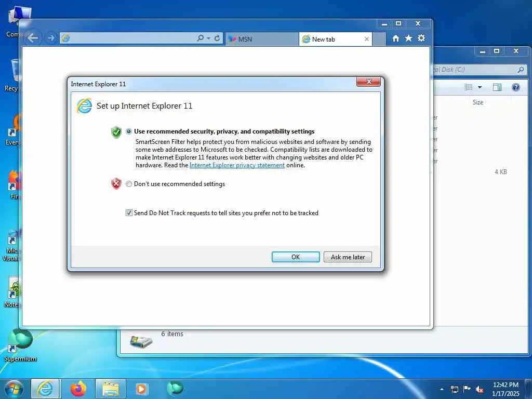This screenshot has height=399, width=532.
Task: Toggle the Explorer preview pane icon
Action: point(497,87)
